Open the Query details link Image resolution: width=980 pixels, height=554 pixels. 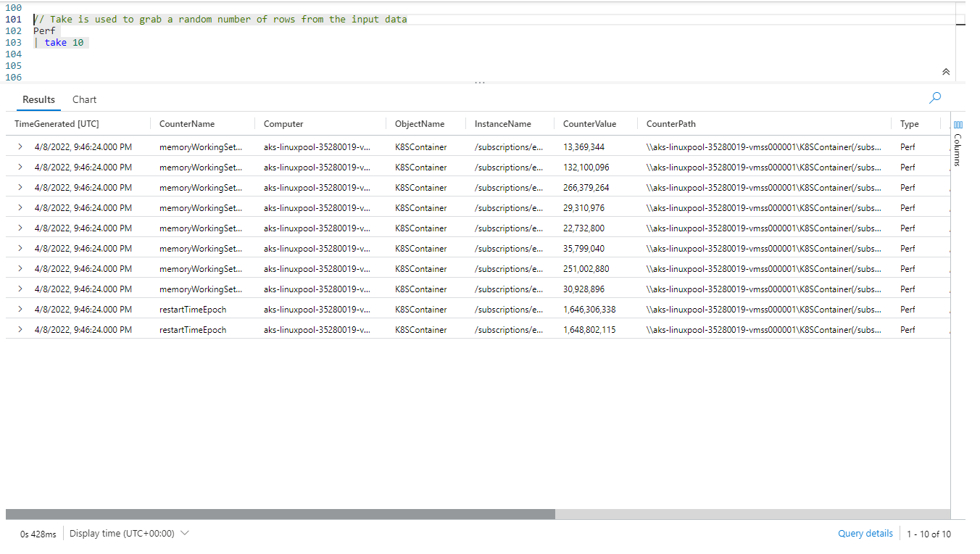tap(865, 534)
